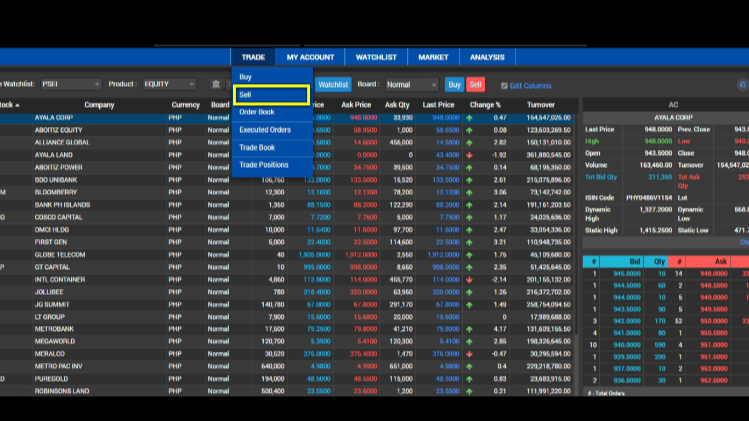
Task: Click the blue Watchlist button
Action: (333, 85)
